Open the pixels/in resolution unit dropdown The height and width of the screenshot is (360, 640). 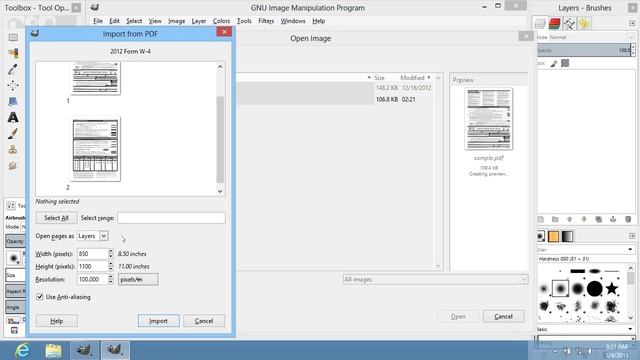click(x=138, y=280)
